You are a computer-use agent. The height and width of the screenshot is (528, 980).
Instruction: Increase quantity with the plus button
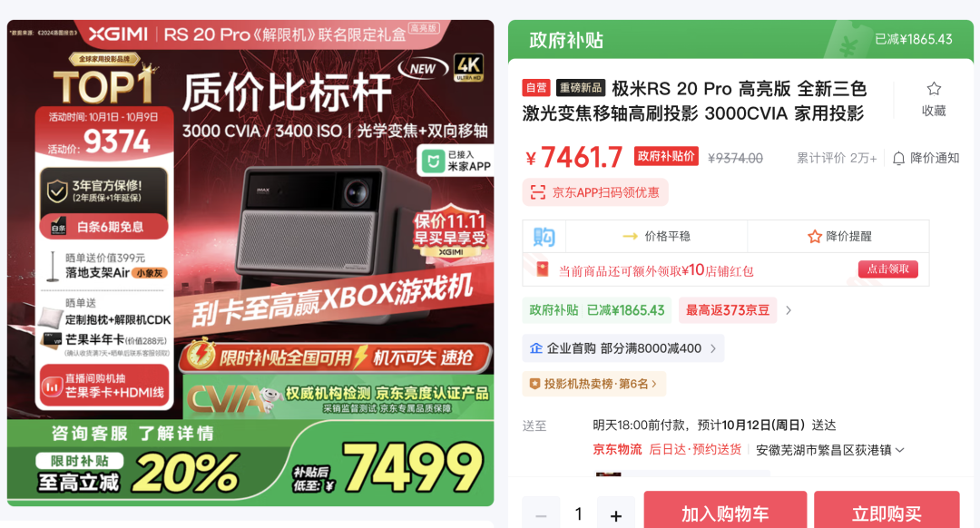coord(615,514)
